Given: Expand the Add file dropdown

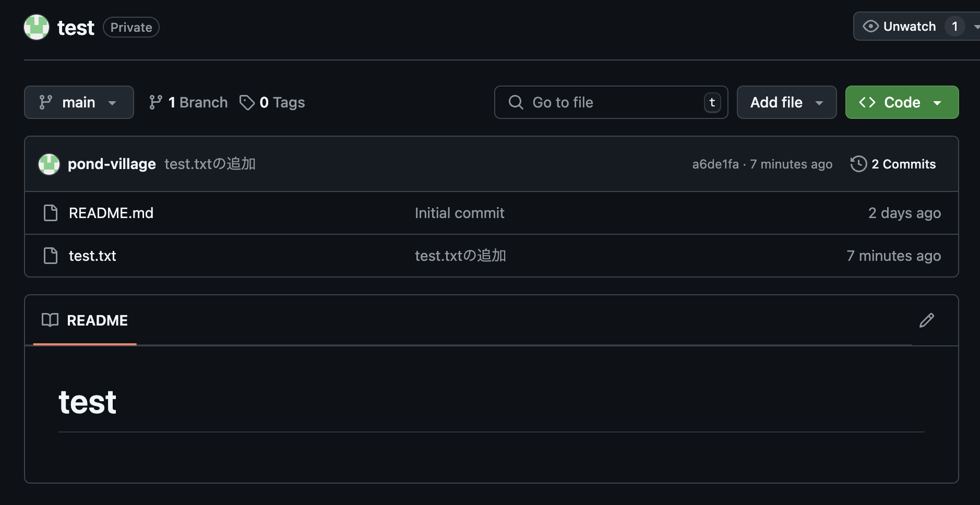Looking at the screenshot, I should click(786, 102).
